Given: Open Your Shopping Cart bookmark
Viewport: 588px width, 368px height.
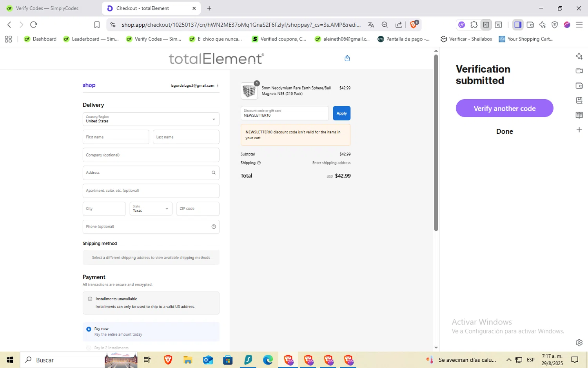Looking at the screenshot, I should coord(526,39).
